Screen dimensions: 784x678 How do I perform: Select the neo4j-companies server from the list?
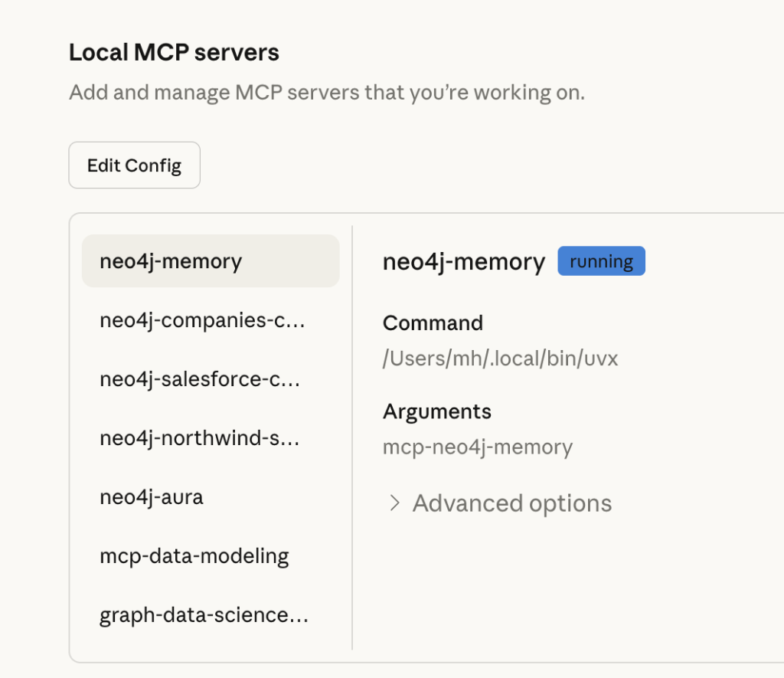(x=201, y=320)
